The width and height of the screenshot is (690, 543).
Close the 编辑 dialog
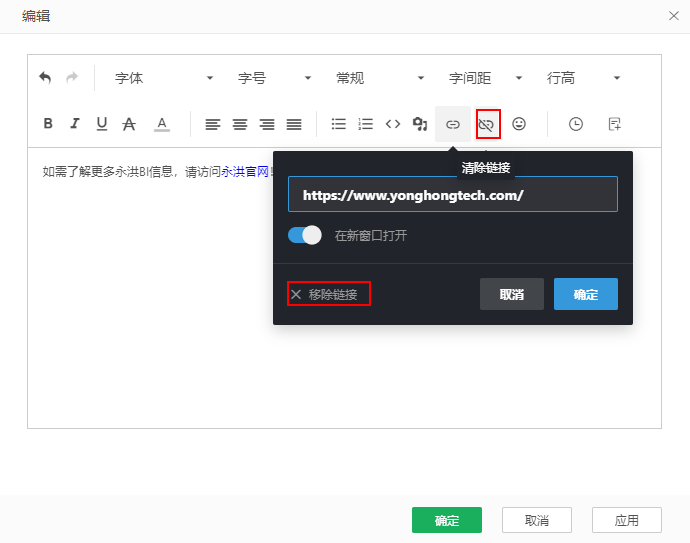click(x=673, y=16)
